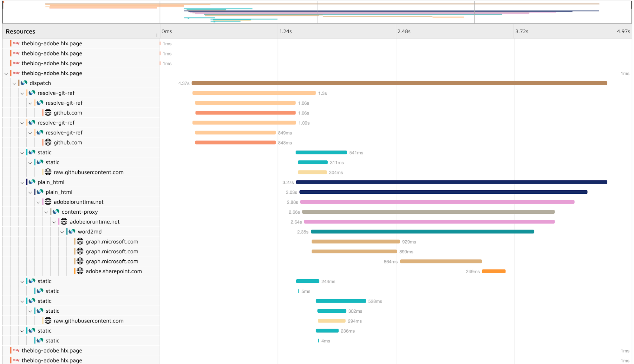Click icon of plain_html 3.27s row
This screenshot has height=364, width=634.
[32, 182]
